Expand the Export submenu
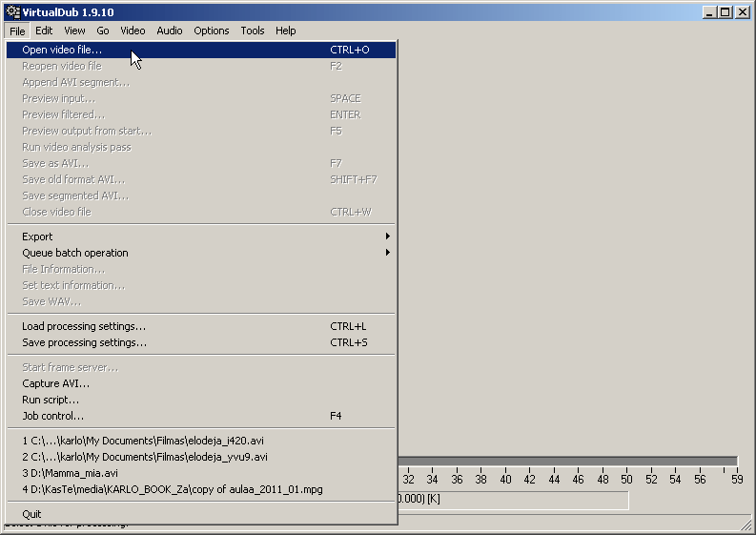The width and height of the screenshot is (756, 535). point(201,237)
